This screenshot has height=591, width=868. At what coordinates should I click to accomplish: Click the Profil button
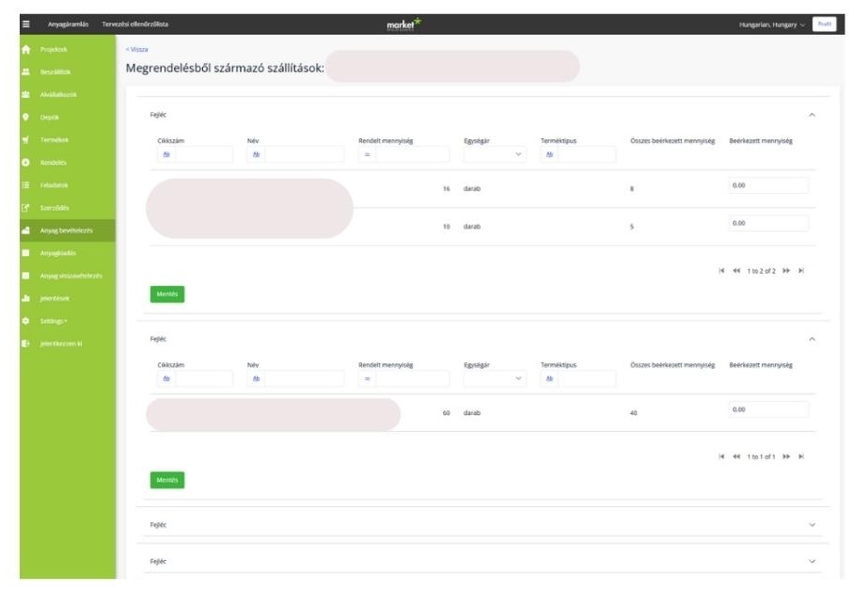pos(824,24)
